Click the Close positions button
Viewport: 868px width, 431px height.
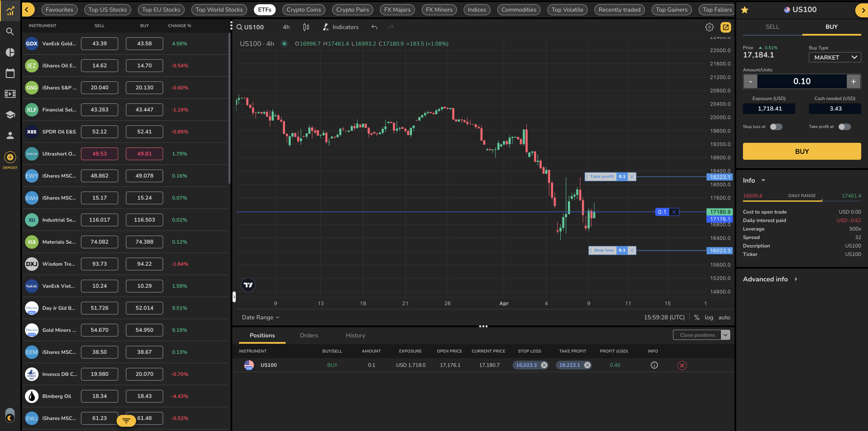click(x=697, y=335)
